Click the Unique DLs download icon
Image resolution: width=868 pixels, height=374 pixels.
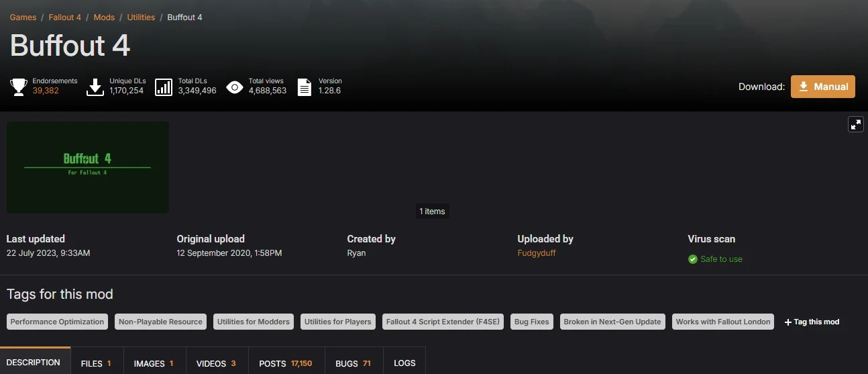96,87
